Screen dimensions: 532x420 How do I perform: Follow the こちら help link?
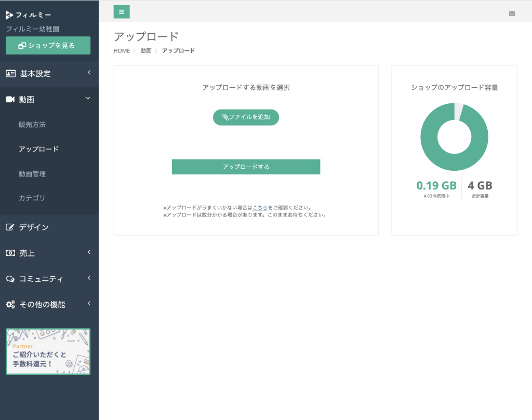click(x=260, y=208)
